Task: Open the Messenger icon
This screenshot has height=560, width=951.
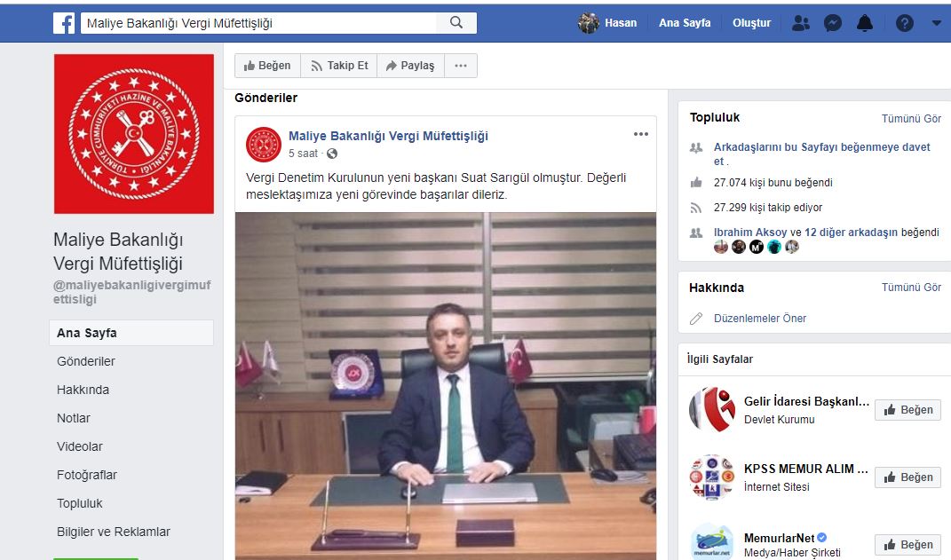Action: [832, 22]
